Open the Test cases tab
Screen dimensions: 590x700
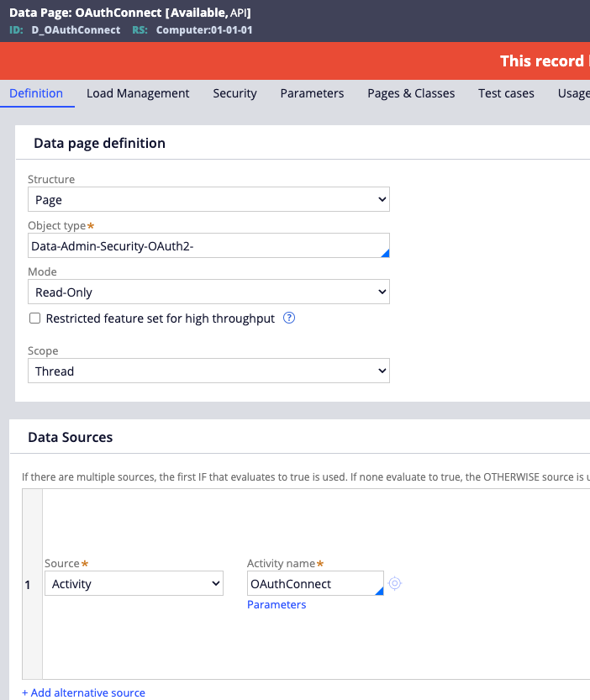coord(506,93)
